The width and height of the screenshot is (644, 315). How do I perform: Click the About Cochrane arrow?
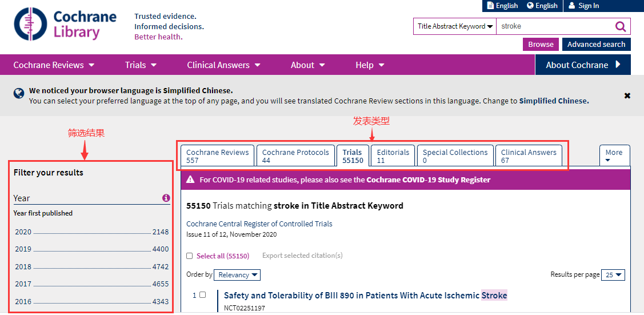(x=618, y=65)
